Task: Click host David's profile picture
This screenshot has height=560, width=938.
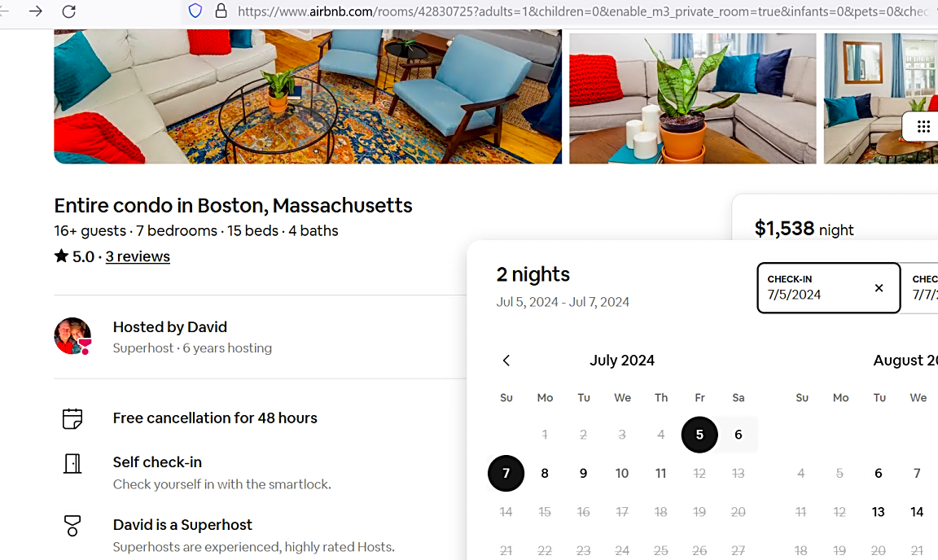Action: (72, 336)
